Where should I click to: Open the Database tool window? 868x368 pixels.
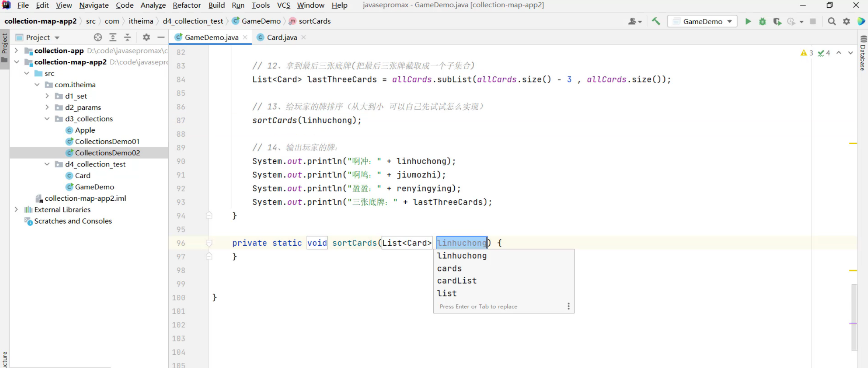coord(863,53)
